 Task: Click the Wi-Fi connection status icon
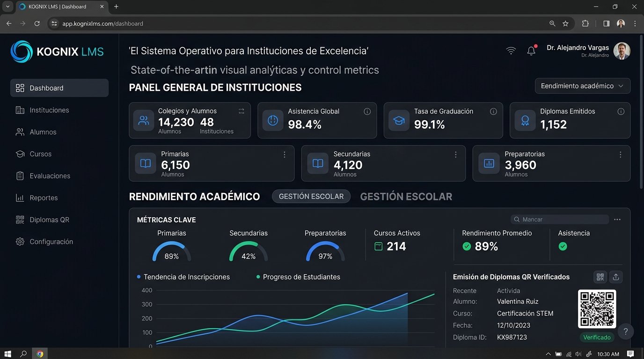pos(511,50)
